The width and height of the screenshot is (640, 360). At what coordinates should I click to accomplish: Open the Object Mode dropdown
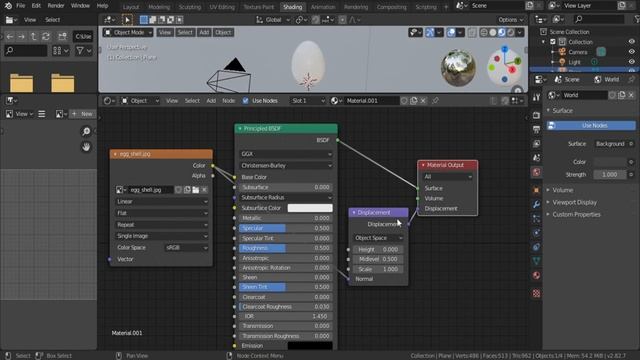128,33
